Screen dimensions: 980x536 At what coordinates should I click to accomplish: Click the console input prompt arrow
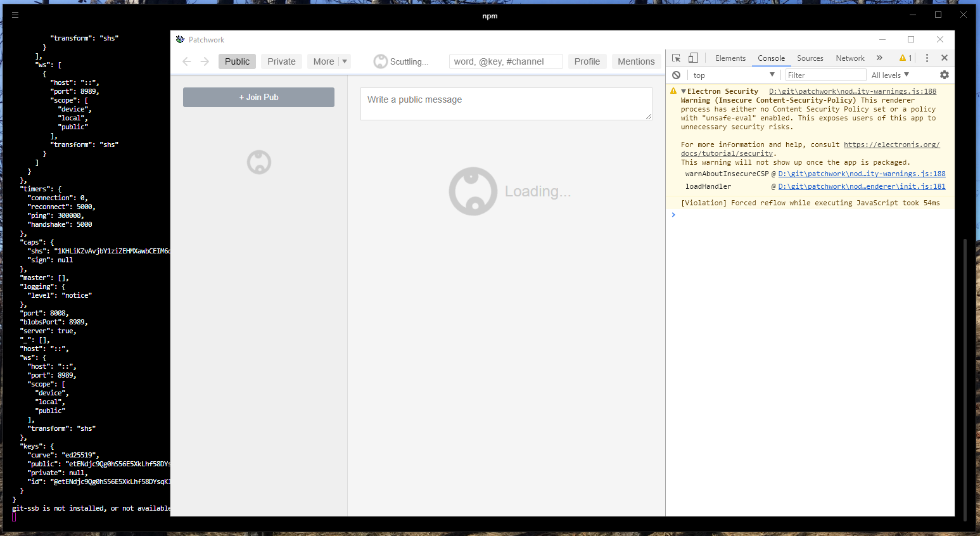click(x=673, y=215)
